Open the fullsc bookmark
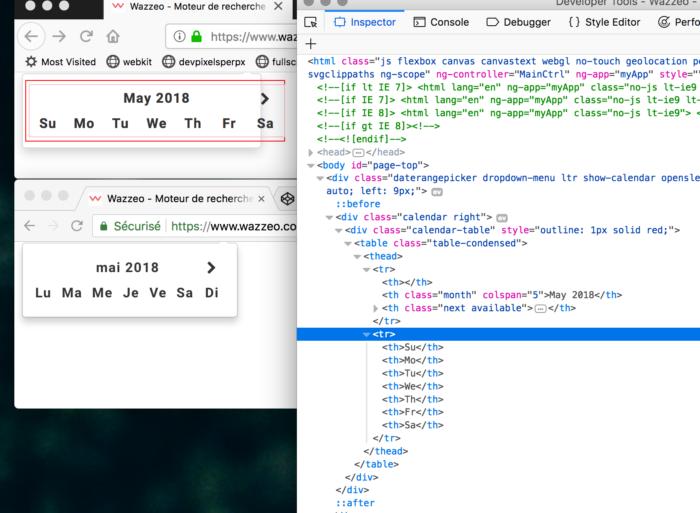Image resolution: width=700 pixels, height=513 pixels. coord(276,62)
